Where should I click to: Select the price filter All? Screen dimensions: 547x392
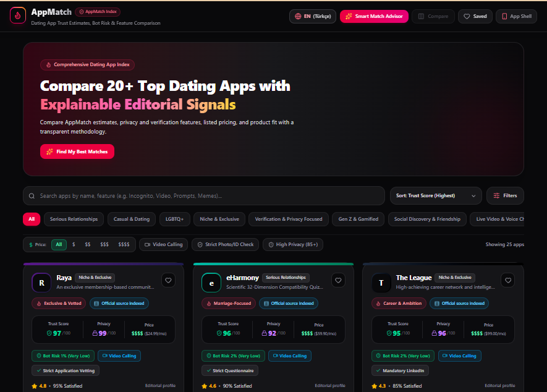point(59,245)
